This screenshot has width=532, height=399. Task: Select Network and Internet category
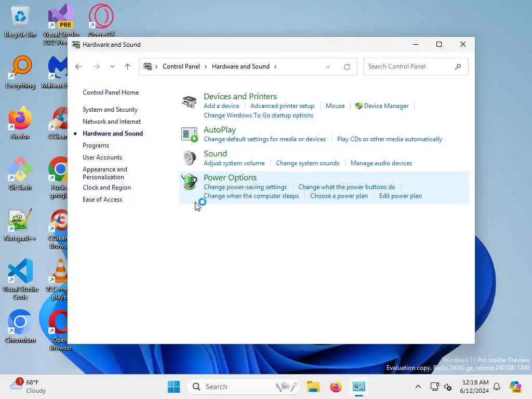112,122
